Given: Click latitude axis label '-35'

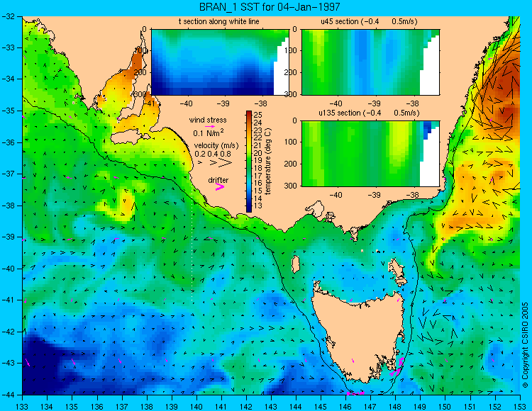Looking at the screenshot, I should point(9,111).
